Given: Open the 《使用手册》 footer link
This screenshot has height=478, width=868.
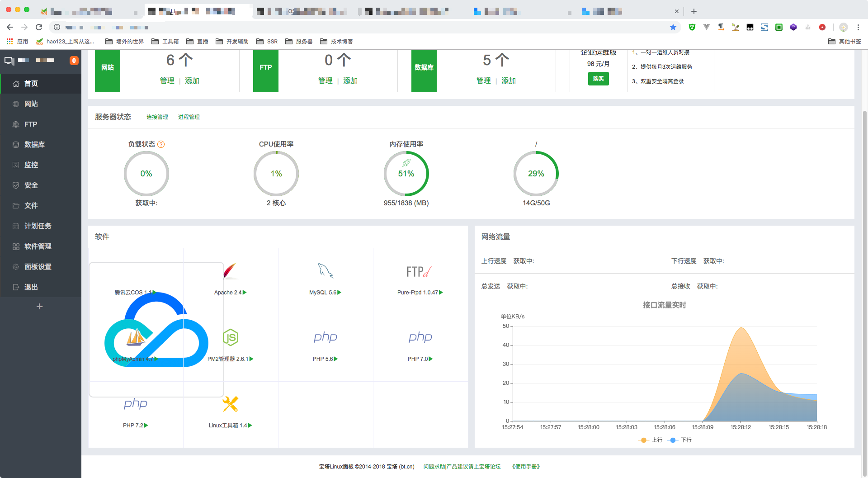Looking at the screenshot, I should pyautogui.click(x=526, y=467).
